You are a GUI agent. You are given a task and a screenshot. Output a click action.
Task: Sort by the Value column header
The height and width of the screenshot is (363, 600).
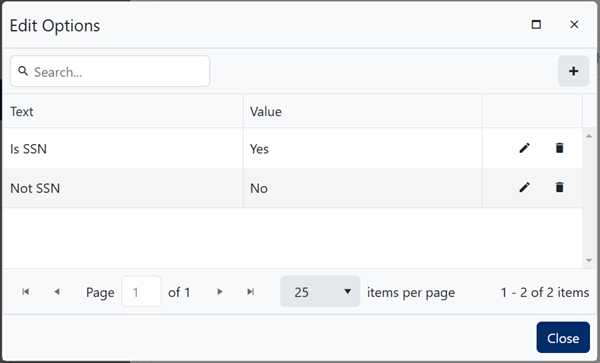266,112
